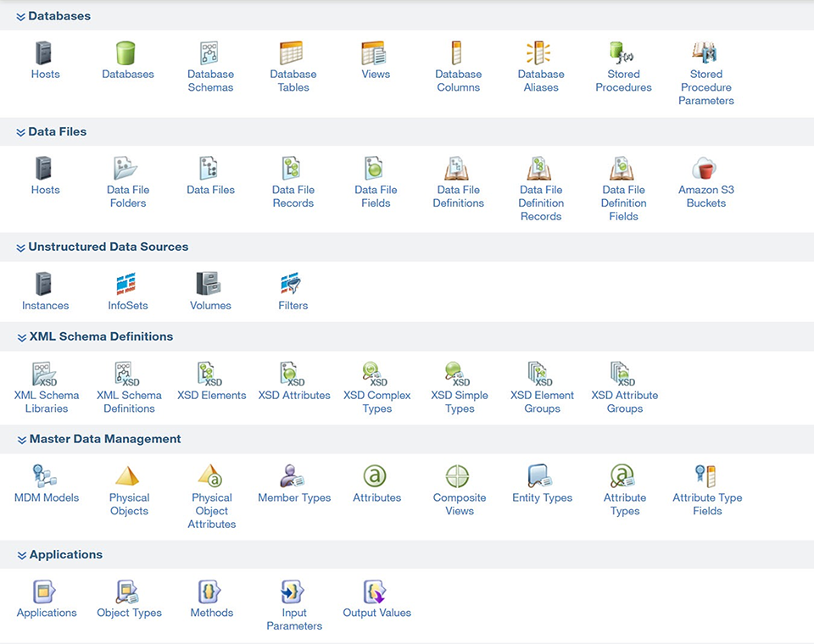Click the XML Schema Definitions item label
The width and height of the screenshot is (814, 644).
(129, 402)
